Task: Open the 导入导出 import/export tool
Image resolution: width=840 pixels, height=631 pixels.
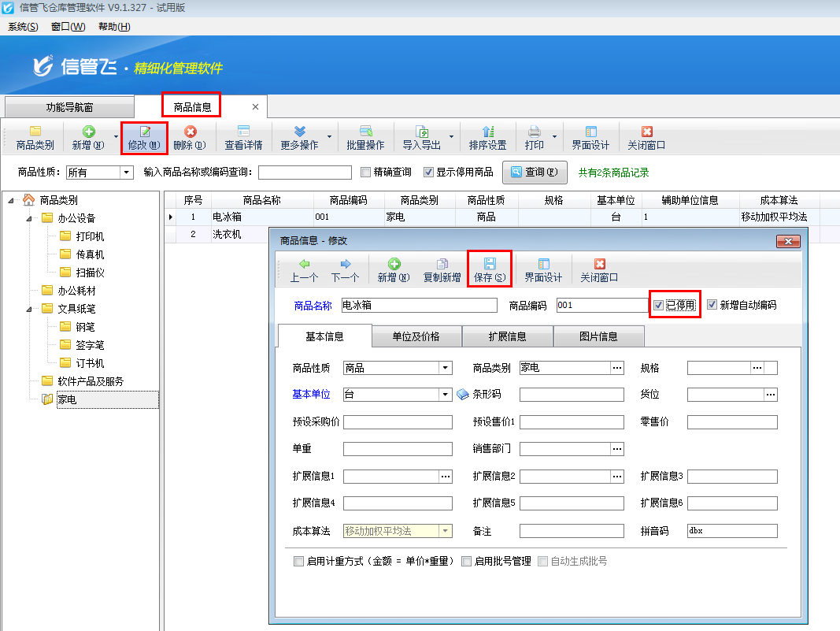Action: (x=423, y=136)
